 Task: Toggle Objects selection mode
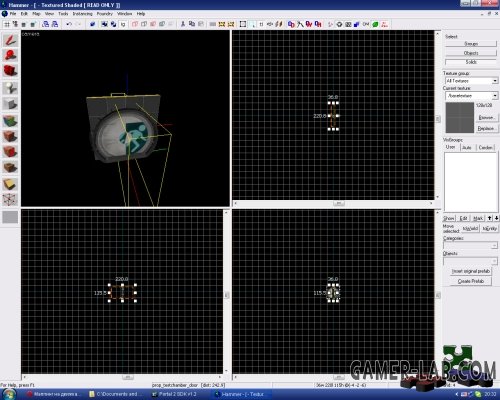pyautogui.click(x=471, y=53)
